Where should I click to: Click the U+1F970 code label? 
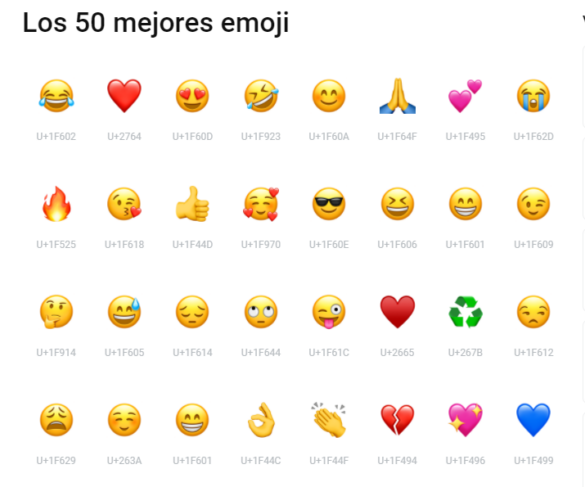coord(261,244)
